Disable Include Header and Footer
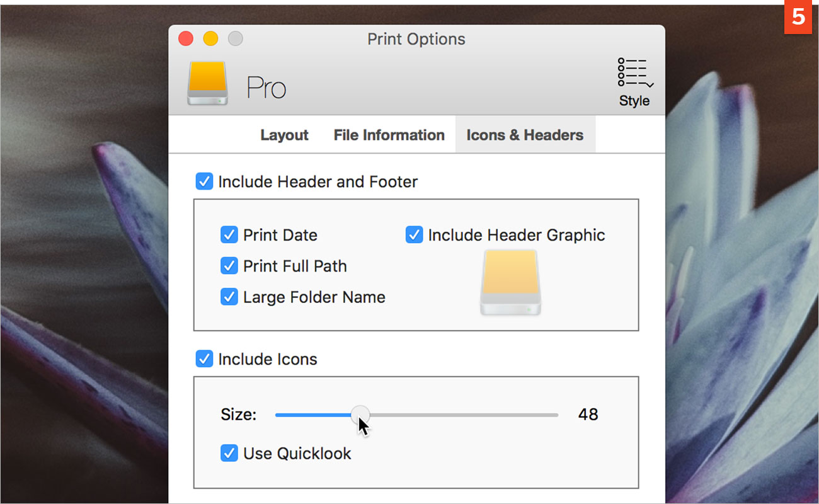Screen dimensions: 819x504 (204, 182)
